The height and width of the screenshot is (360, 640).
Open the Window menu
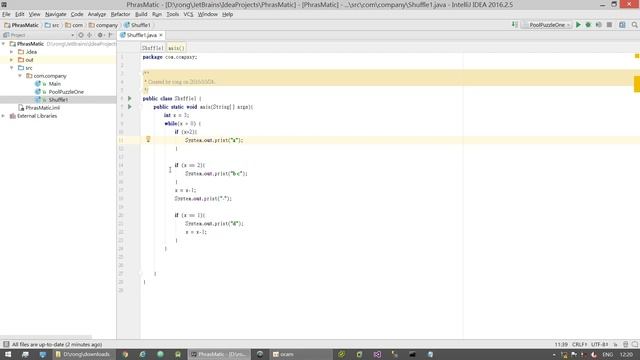207,14
